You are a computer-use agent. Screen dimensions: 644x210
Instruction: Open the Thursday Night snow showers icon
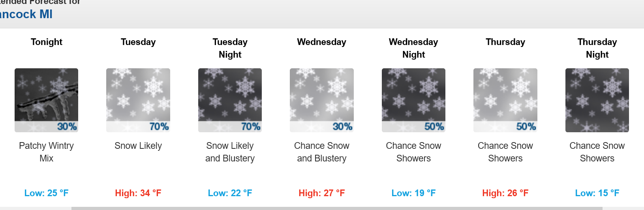597,100
